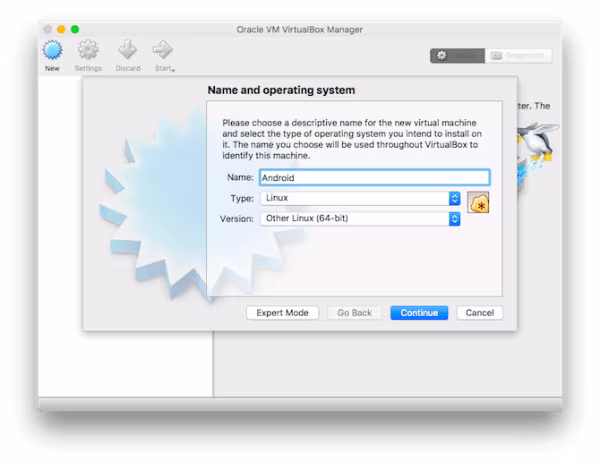The width and height of the screenshot is (600, 466).
Task: Click the Discard arrow toolbar icon
Action: coord(127,50)
